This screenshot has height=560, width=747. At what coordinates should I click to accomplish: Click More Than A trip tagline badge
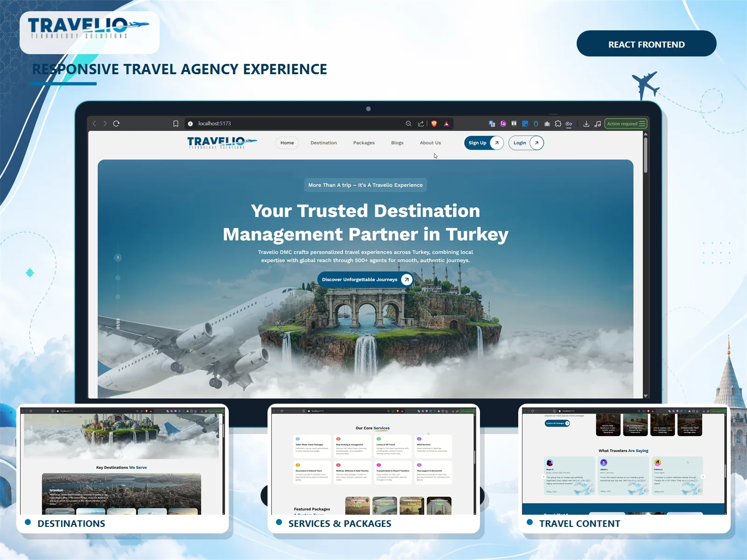pos(365,185)
